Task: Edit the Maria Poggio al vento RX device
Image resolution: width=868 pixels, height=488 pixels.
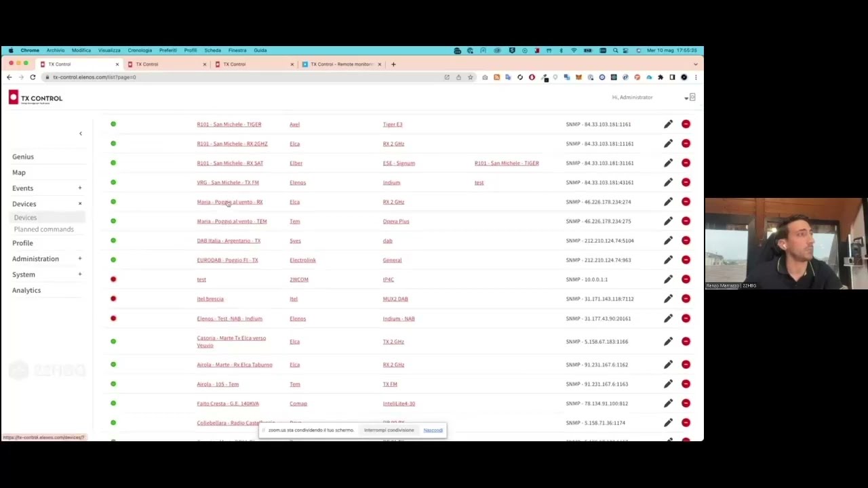Action: click(668, 202)
